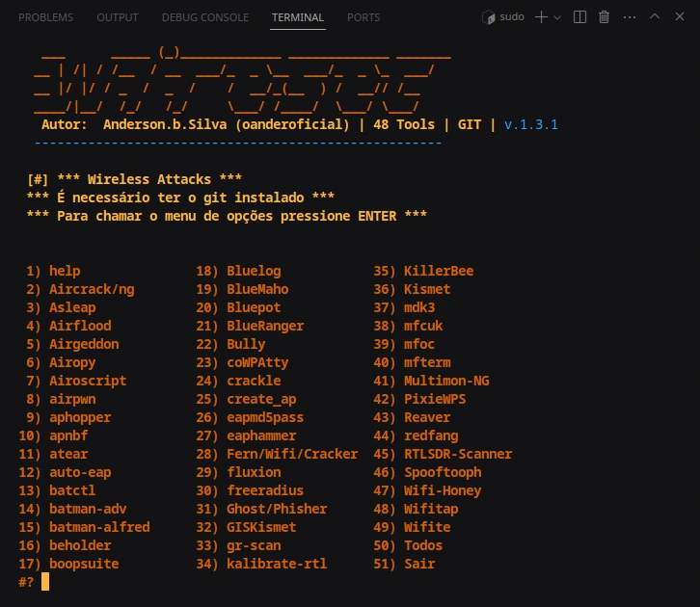Click menu entry '3) Asleap'

point(61,307)
